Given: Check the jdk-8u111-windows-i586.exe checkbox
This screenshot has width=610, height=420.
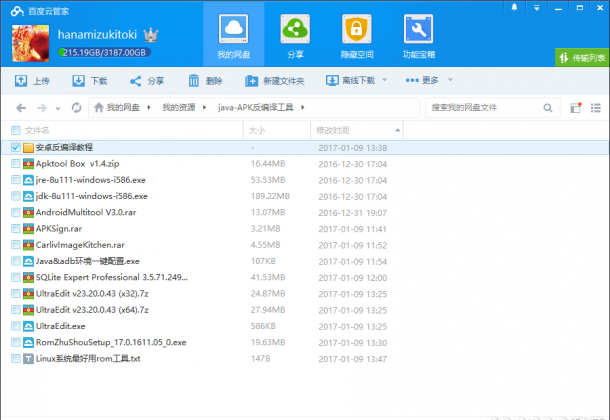Looking at the screenshot, I should pyautogui.click(x=16, y=196).
